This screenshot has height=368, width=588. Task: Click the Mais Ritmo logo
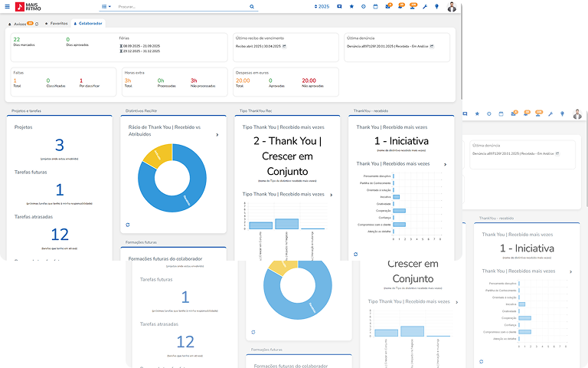click(x=31, y=6)
